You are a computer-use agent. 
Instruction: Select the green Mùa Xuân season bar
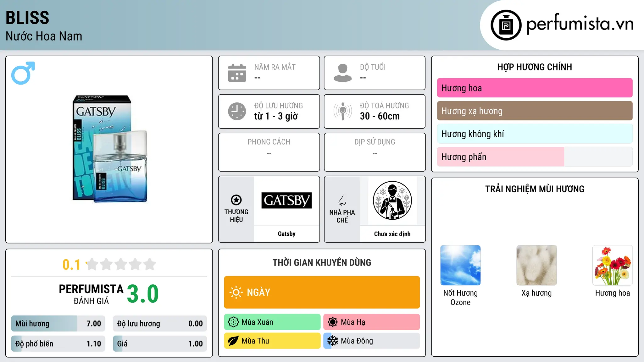pyautogui.click(x=272, y=322)
